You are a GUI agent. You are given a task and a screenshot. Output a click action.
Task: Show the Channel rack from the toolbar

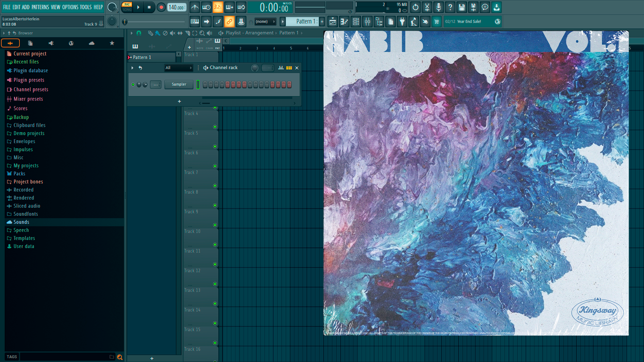(x=356, y=22)
